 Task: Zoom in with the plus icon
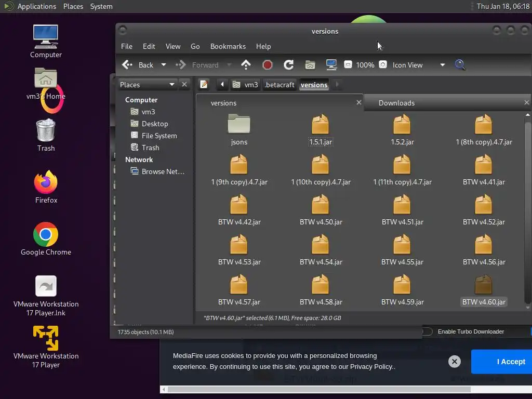pyautogui.click(x=383, y=65)
